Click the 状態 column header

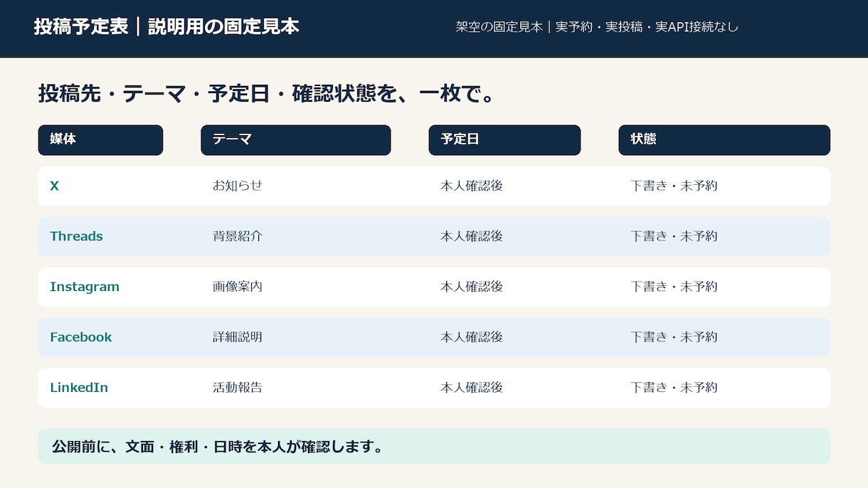(724, 140)
